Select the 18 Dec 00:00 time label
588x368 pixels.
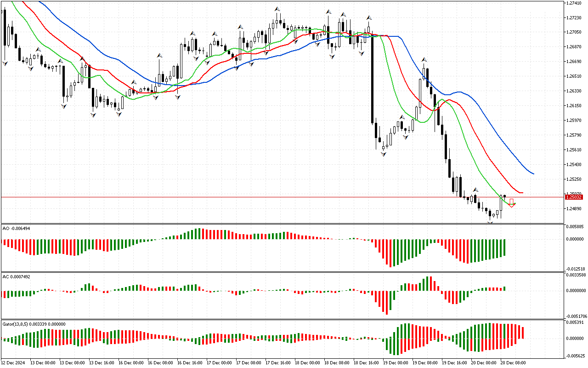307,363
